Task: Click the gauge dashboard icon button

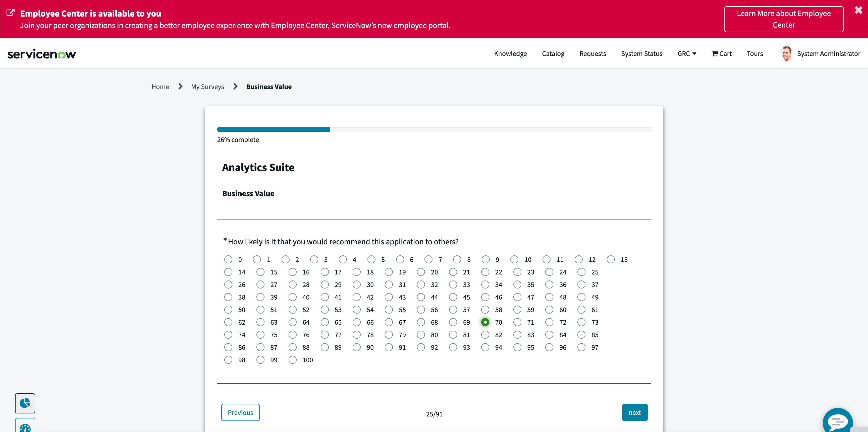Action: coord(25,426)
